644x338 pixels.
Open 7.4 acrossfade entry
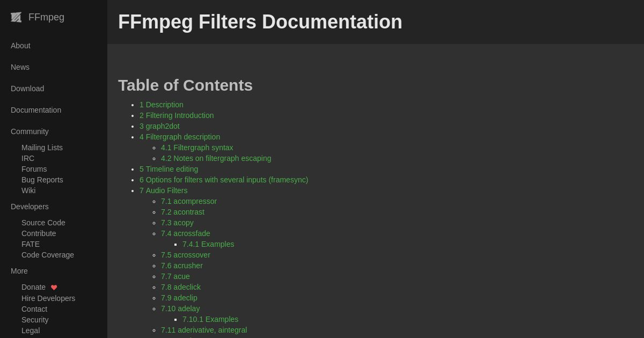(186, 233)
